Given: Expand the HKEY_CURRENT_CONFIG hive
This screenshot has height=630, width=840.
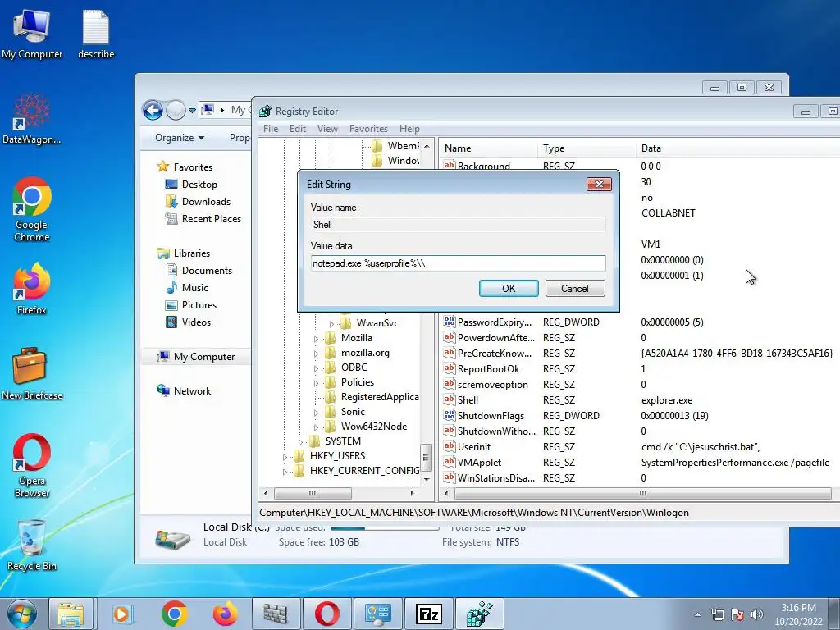Looking at the screenshot, I should 285,472.
